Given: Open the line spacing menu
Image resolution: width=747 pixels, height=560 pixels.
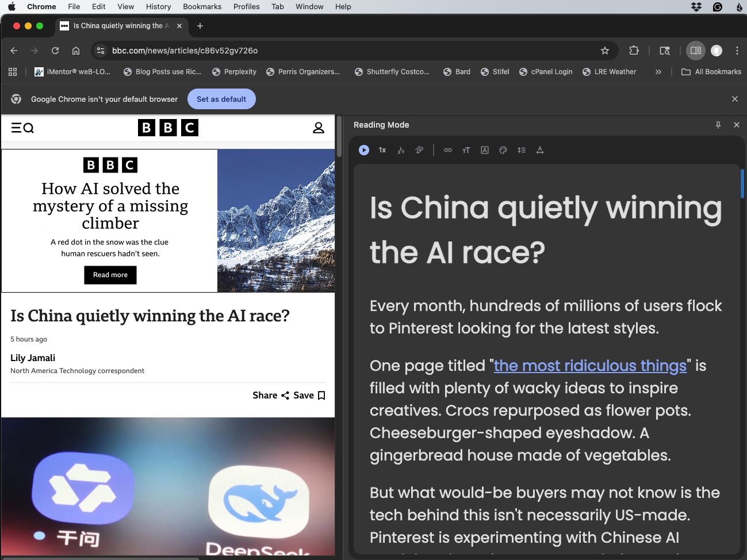Looking at the screenshot, I should click(522, 150).
